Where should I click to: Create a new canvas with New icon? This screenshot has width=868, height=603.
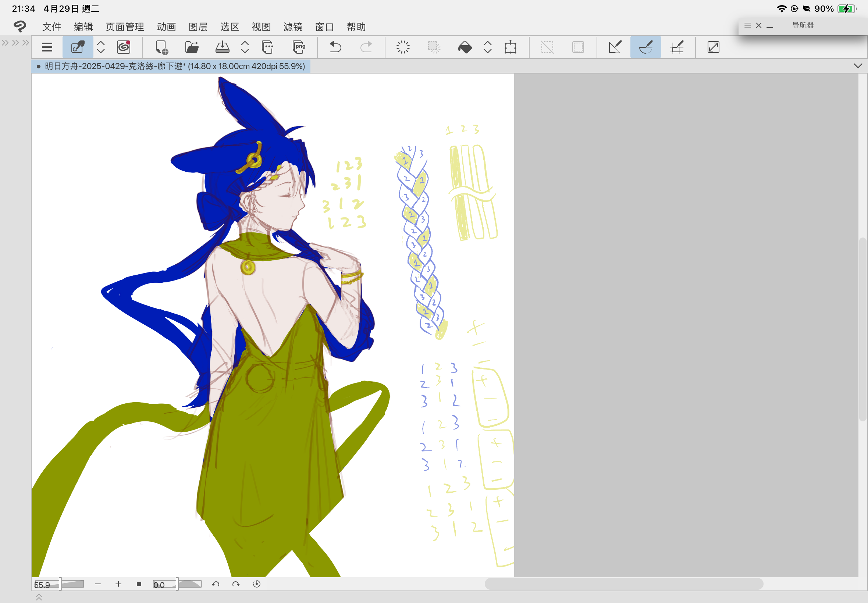click(x=162, y=47)
